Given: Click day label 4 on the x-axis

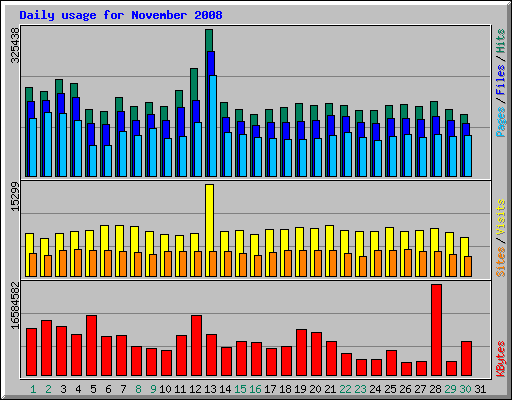Looking at the screenshot, I should 78,389.
